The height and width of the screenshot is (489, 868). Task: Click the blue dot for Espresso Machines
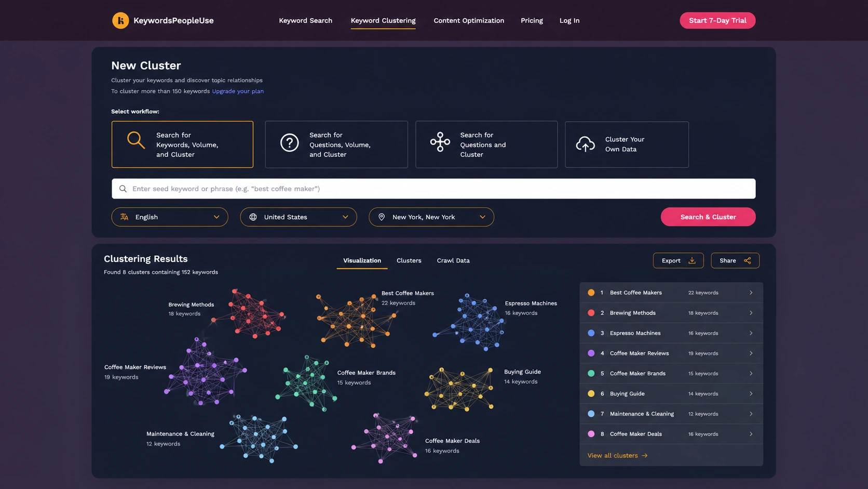click(x=591, y=333)
